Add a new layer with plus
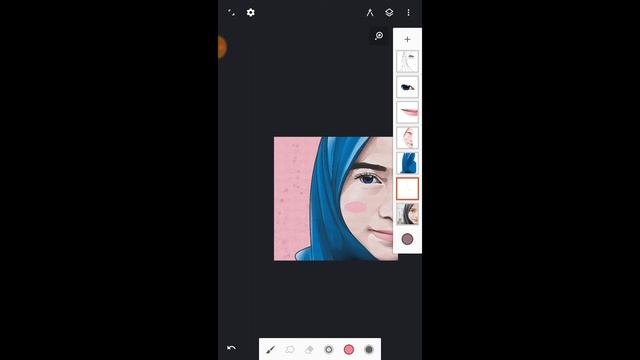 coord(407,39)
